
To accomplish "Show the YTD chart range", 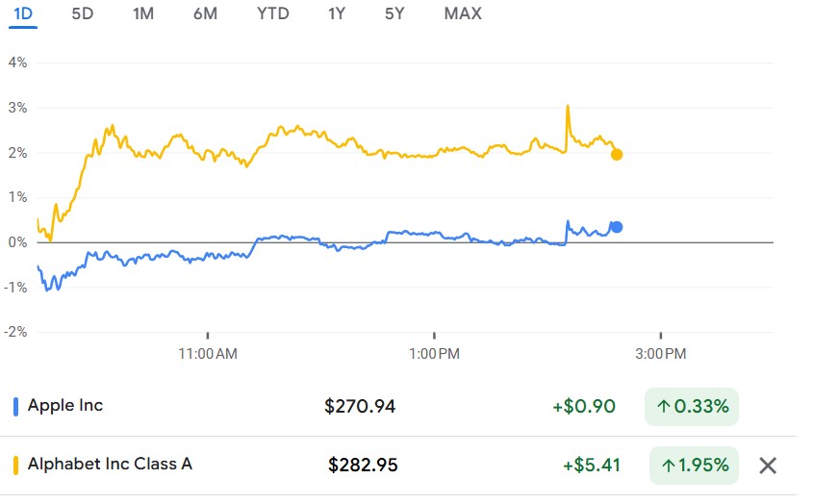I will click(272, 13).
